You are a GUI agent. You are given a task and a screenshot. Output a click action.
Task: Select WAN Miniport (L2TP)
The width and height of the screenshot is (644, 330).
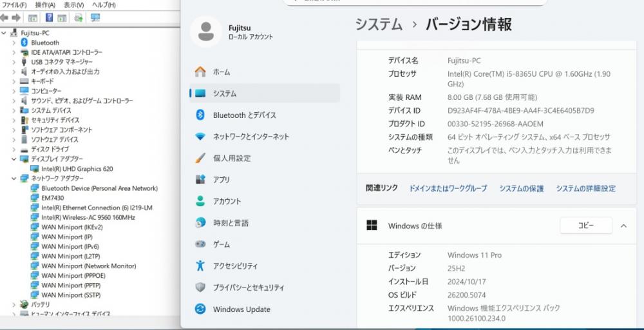pyautogui.click(x=71, y=256)
